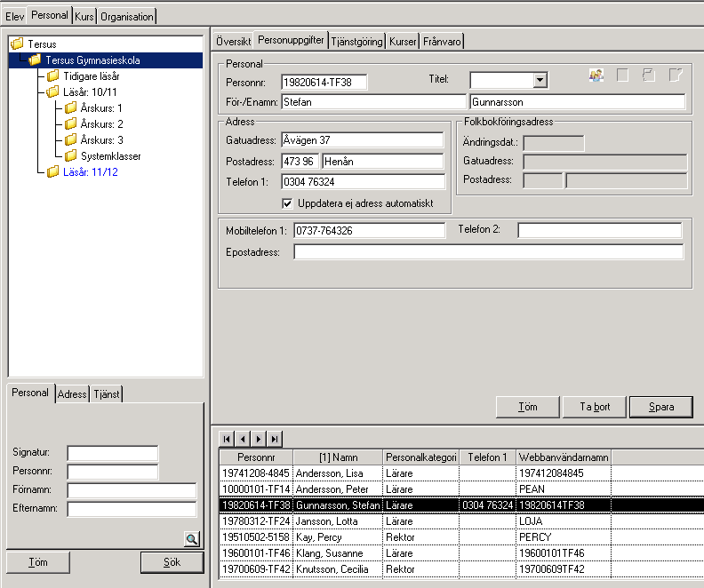Click the Telefon 1 input field
This screenshot has width=704, height=588.
(x=363, y=182)
